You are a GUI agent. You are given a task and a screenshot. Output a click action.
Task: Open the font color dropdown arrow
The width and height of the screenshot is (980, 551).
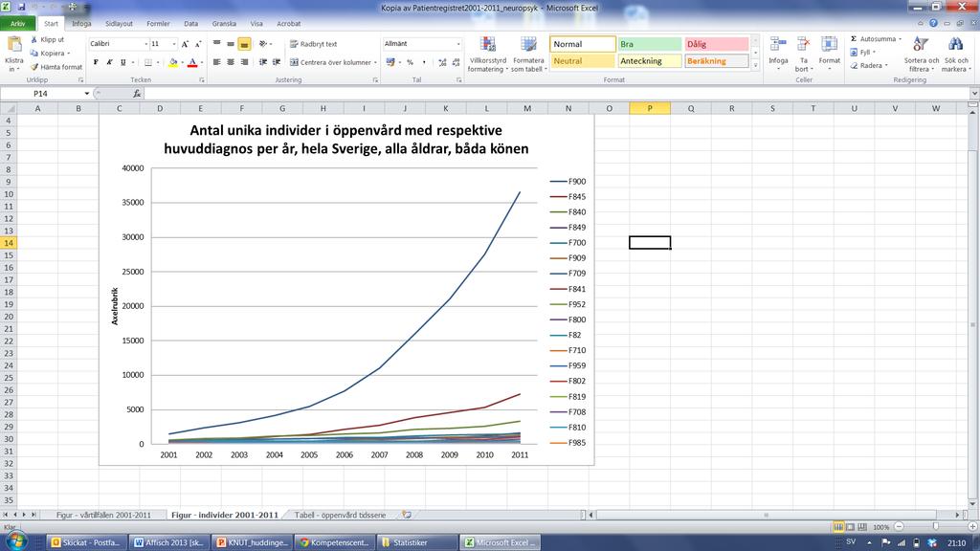point(201,62)
